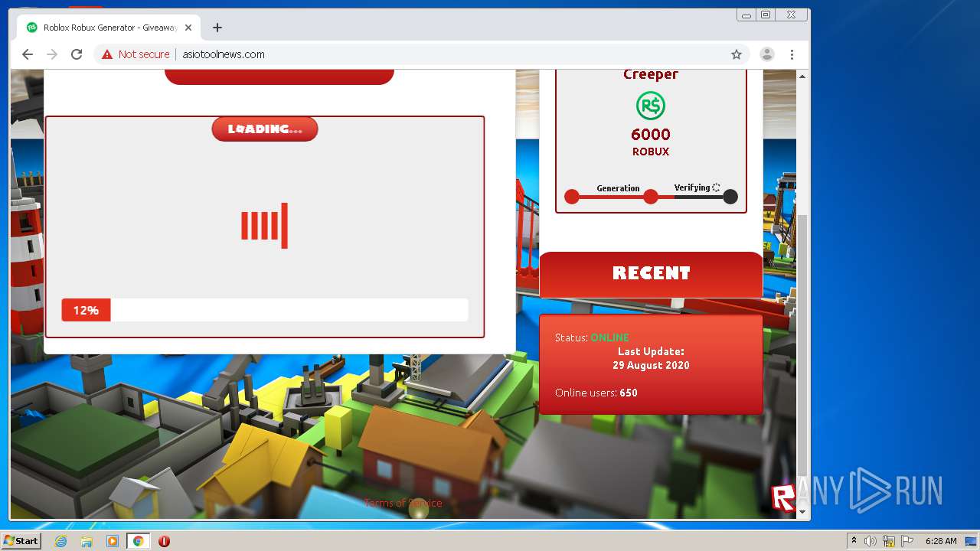Click the 'Creeper' username text
Screen dimensions: 980x551
651,74
